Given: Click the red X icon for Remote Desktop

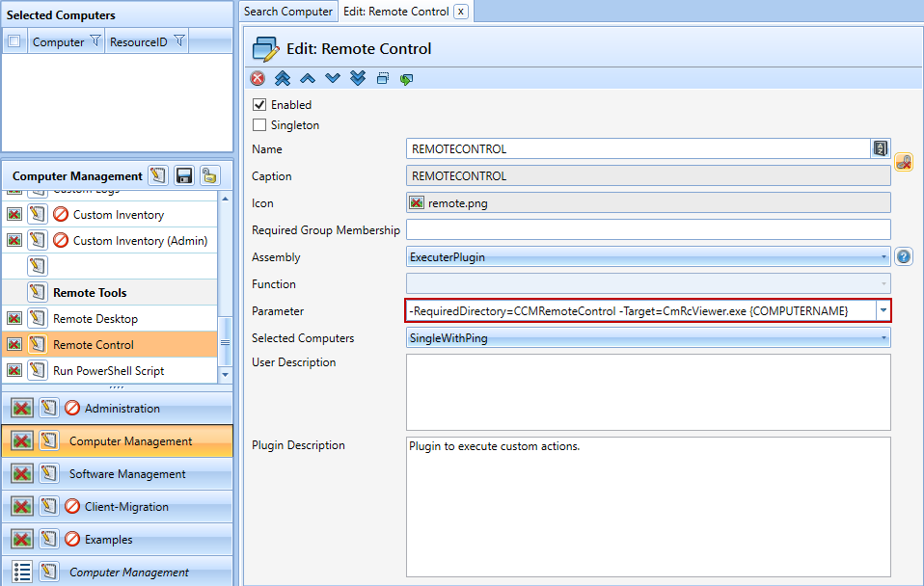Looking at the screenshot, I should click(14, 319).
